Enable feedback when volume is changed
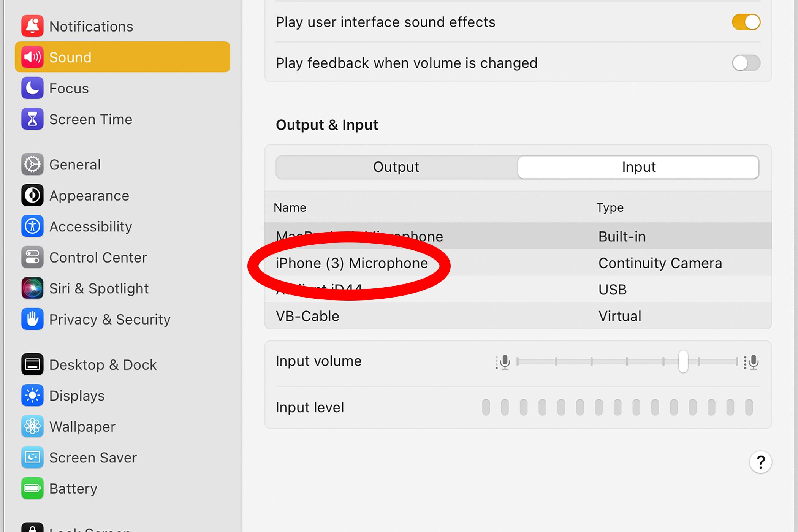This screenshot has width=798, height=532. point(746,63)
